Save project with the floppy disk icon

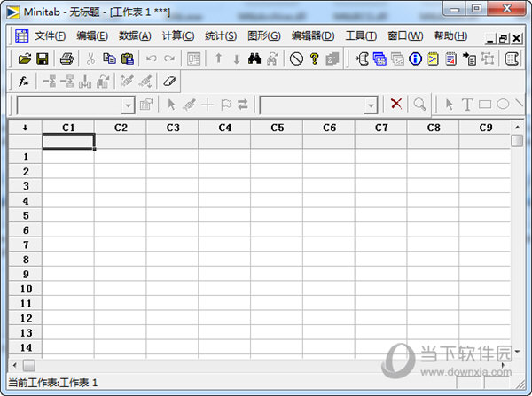click(x=42, y=59)
